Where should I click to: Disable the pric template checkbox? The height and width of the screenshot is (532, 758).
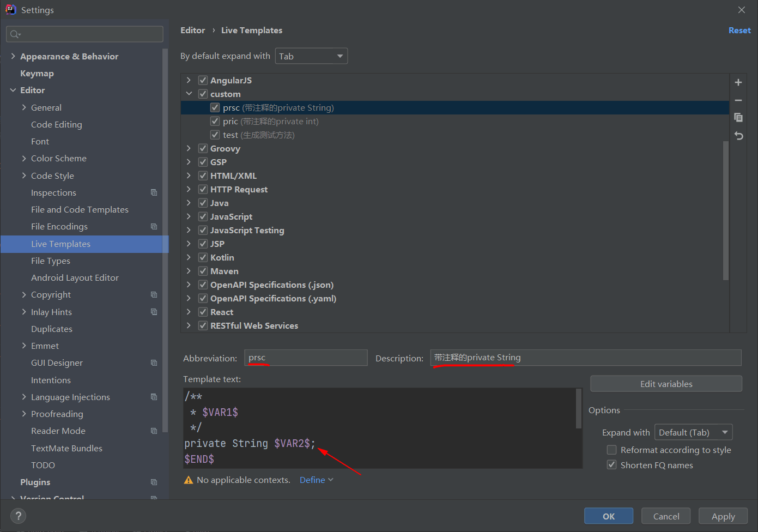pos(215,121)
